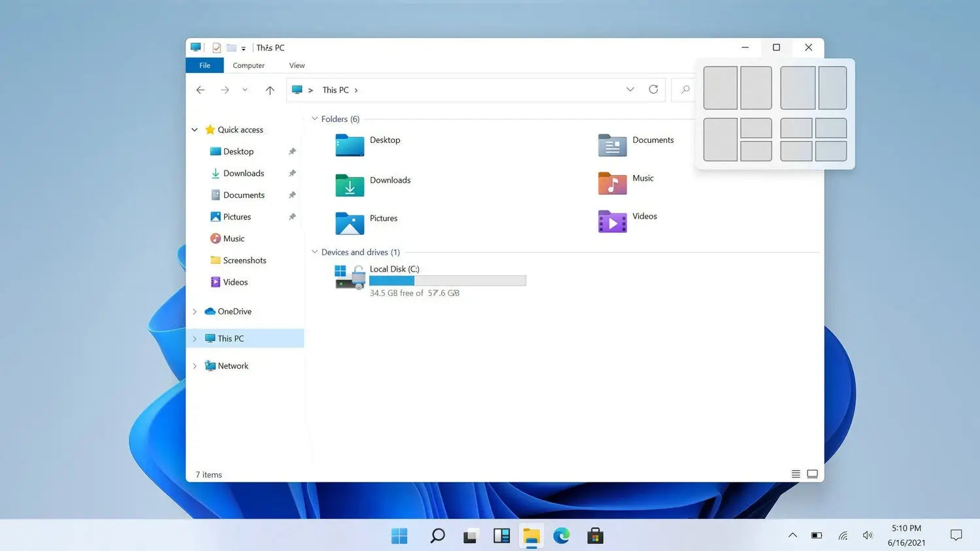Refresh the current folder view
The height and width of the screenshot is (551, 980).
point(653,89)
